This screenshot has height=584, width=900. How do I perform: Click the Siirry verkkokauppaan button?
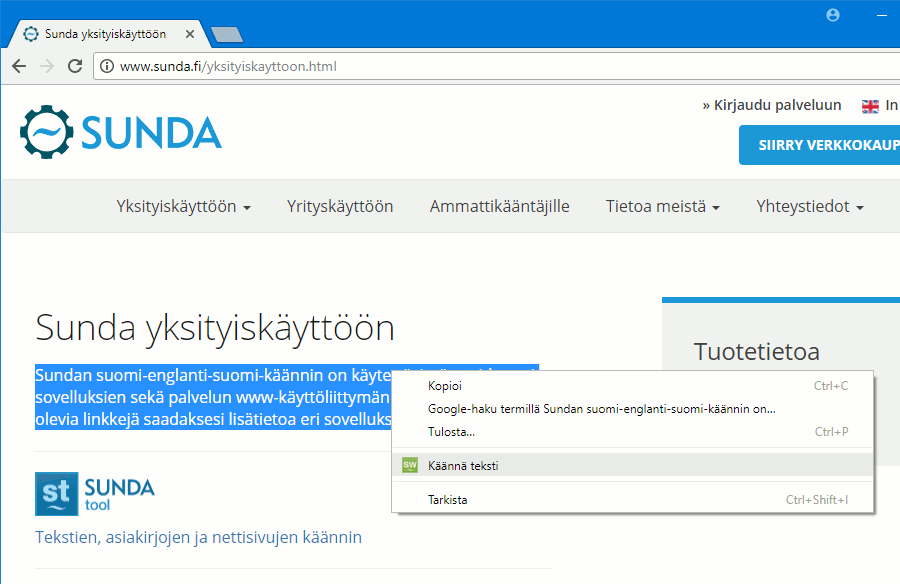coord(820,145)
